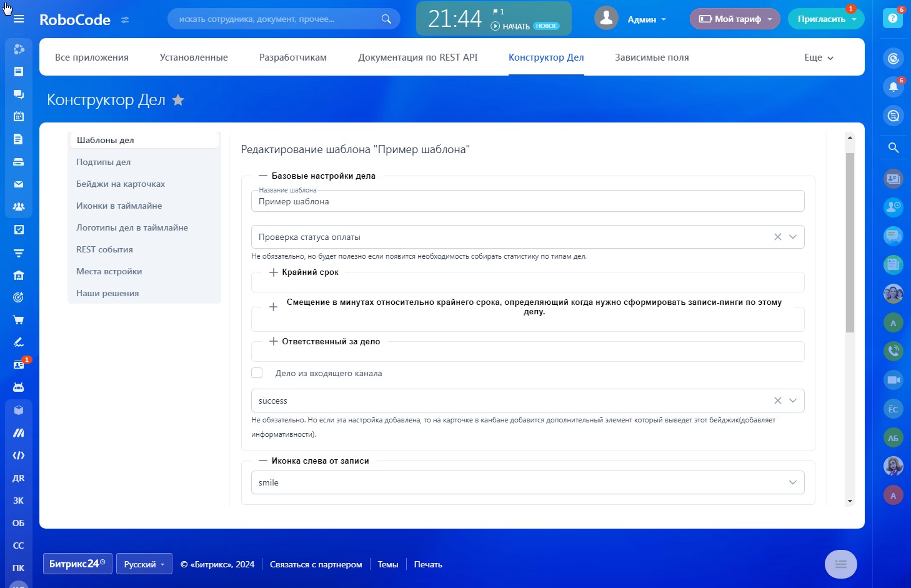Image resolution: width=911 pixels, height=588 pixels.
Task: Collapse the Базовые настройки дела section
Action: pyautogui.click(x=263, y=176)
